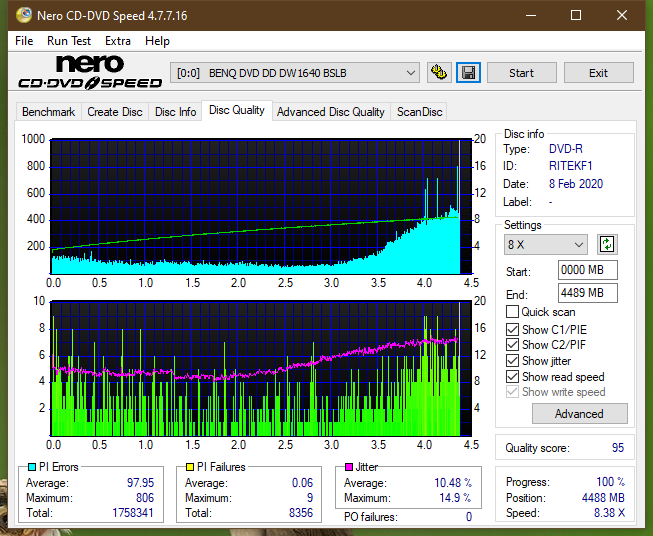The width and height of the screenshot is (653, 536).
Task: Toggle Show read speed checkbox
Action: [x=512, y=376]
